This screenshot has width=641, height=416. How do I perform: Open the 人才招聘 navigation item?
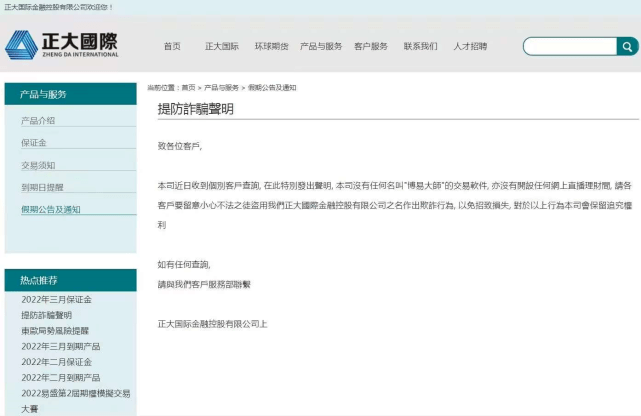coord(470,46)
